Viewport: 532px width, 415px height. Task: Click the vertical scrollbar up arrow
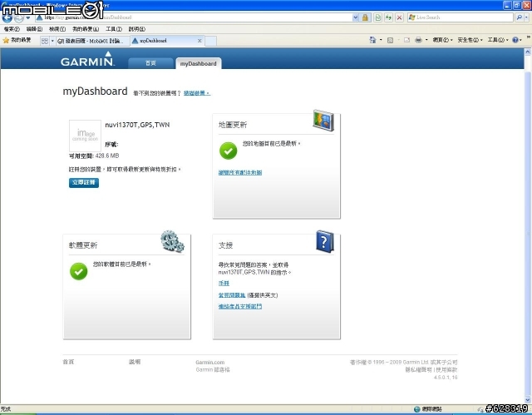click(528, 52)
